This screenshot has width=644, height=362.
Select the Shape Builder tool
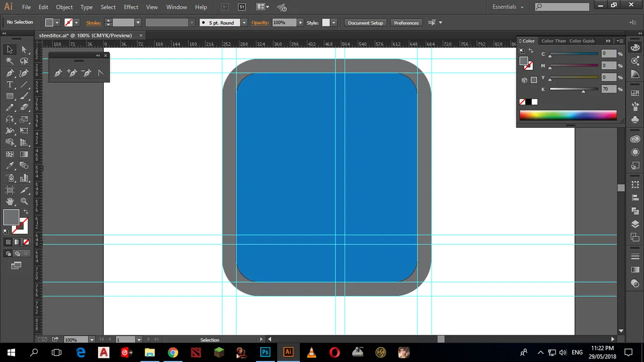point(10,142)
